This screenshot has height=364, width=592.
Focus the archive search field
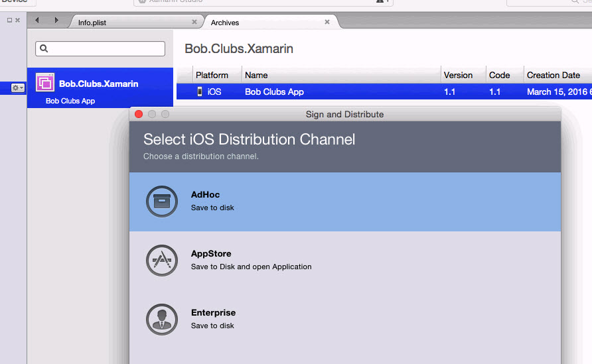click(100, 48)
